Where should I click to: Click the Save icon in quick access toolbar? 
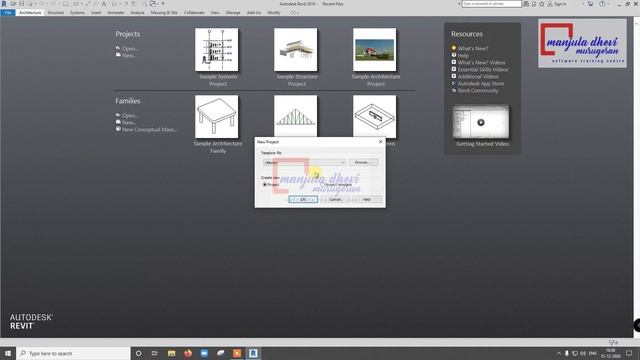click(22, 4)
